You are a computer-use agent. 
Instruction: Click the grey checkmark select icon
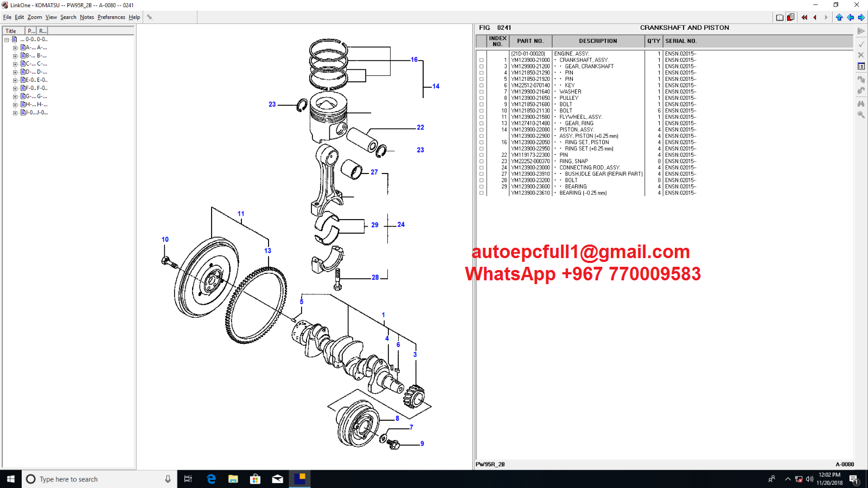[861, 43]
